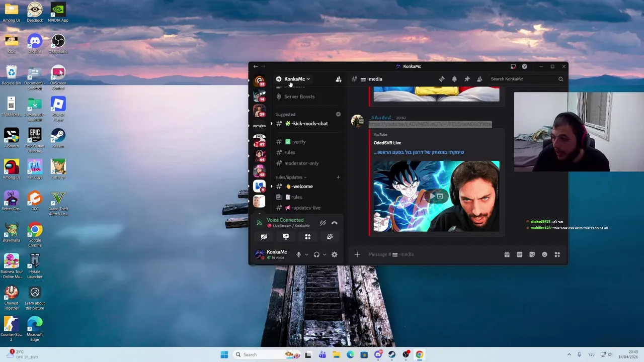Open the soundboard in the voice panel

[330, 237]
